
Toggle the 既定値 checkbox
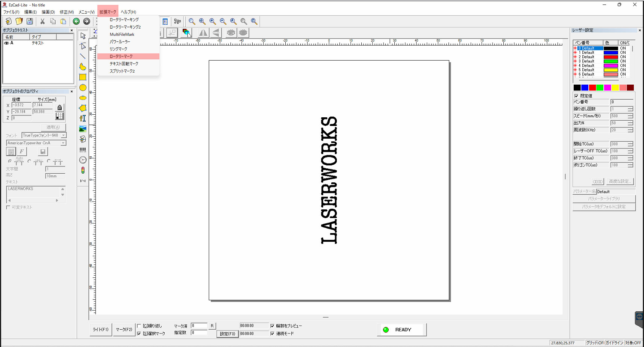(x=576, y=96)
